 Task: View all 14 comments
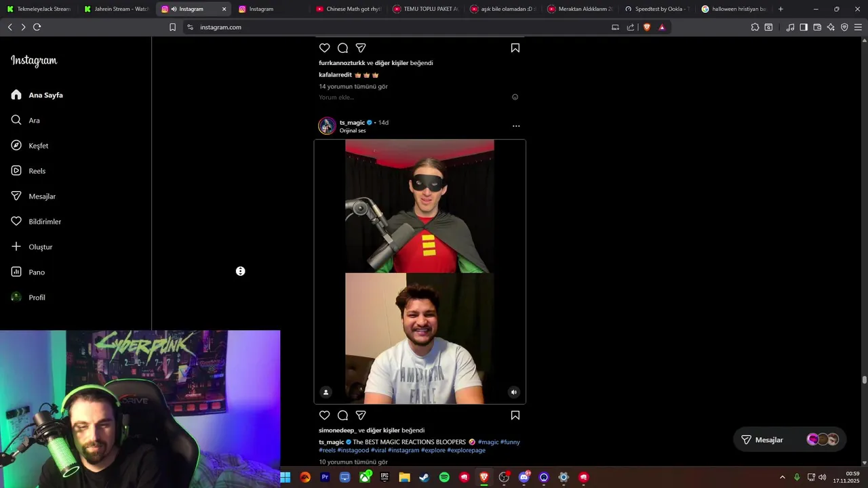[x=353, y=87]
